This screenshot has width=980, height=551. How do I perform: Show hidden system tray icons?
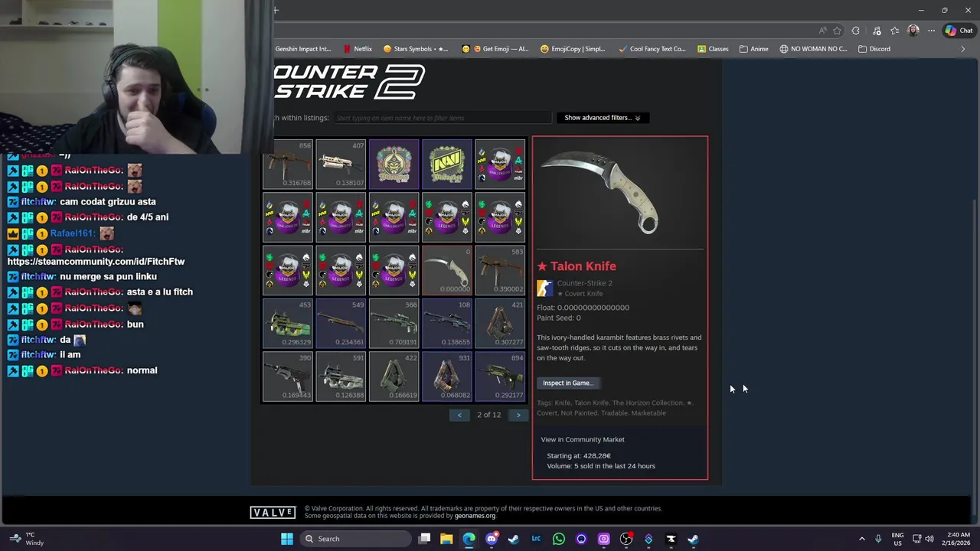click(x=861, y=539)
